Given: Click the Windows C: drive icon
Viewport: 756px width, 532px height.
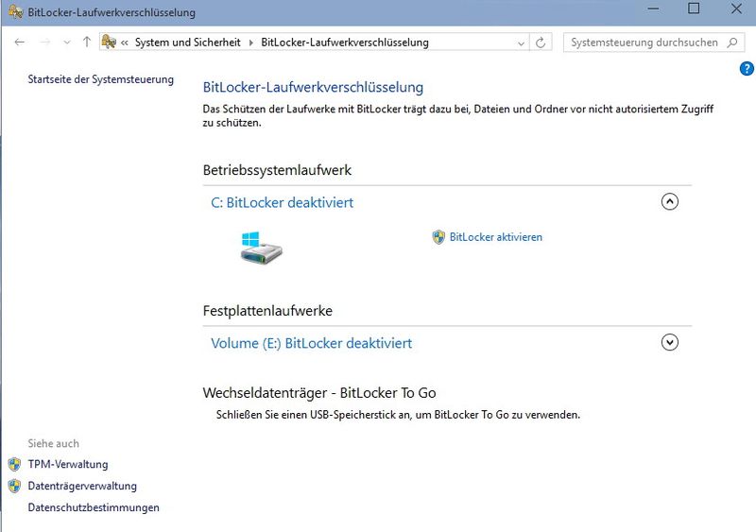Looking at the screenshot, I should click(261, 247).
